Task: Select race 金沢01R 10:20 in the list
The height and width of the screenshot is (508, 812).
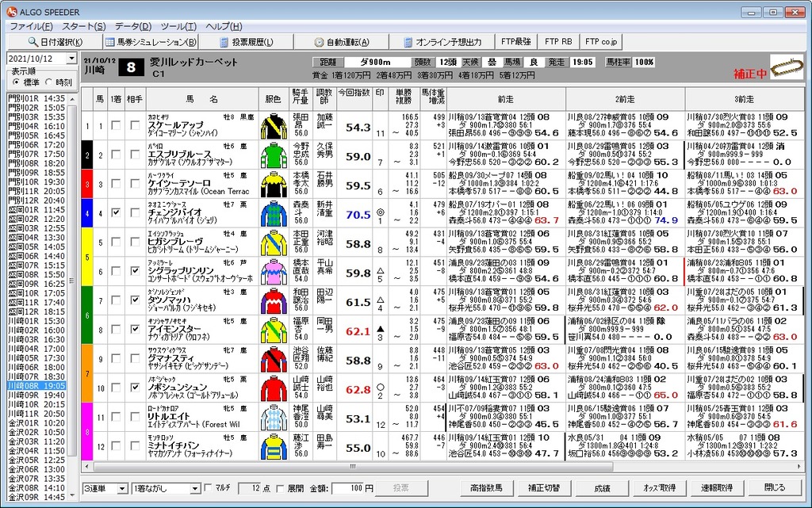Action: tap(36, 423)
